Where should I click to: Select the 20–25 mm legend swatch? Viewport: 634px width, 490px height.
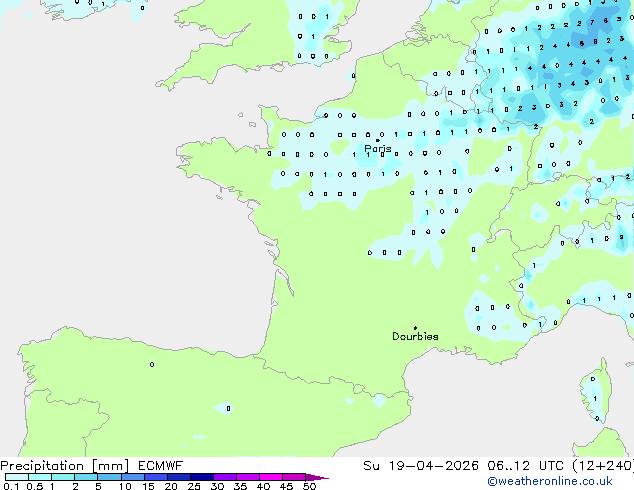(x=178, y=477)
